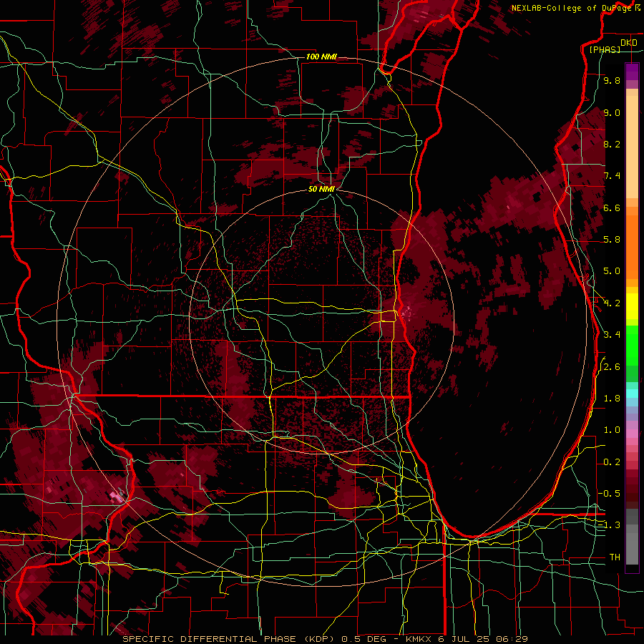644x644 pixels.
Task: Click the 5.8 scale value
Action: tap(612, 240)
